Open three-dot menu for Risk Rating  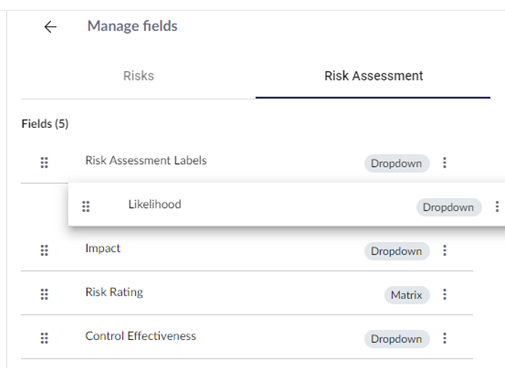coord(445,294)
